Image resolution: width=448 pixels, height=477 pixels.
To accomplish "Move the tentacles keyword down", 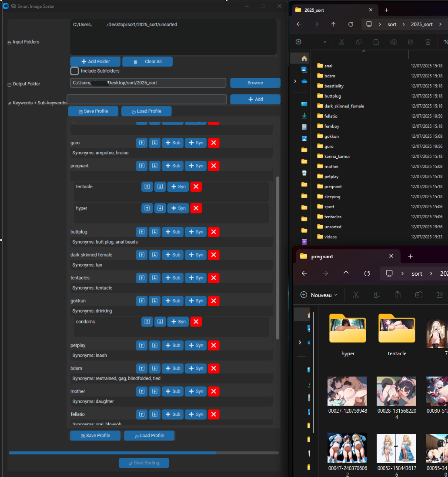I will (x=154, y=278).
